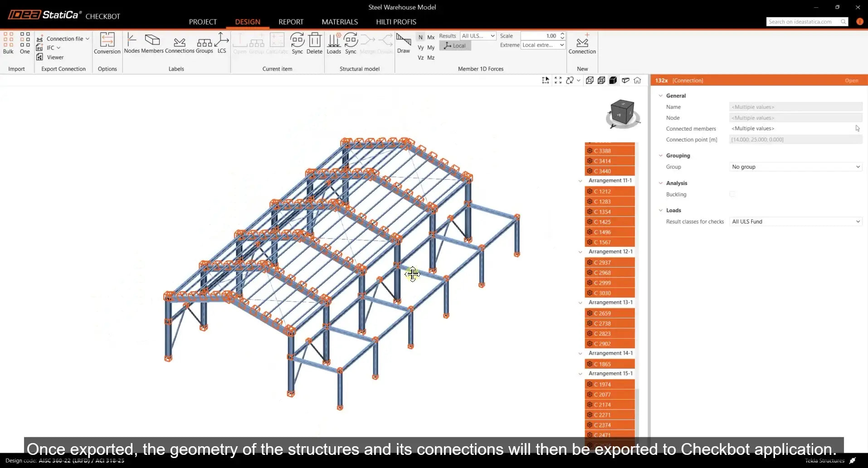Sync the structural model
The width and height of the screenshot is (868, 468).
click(x=351, y=44)
